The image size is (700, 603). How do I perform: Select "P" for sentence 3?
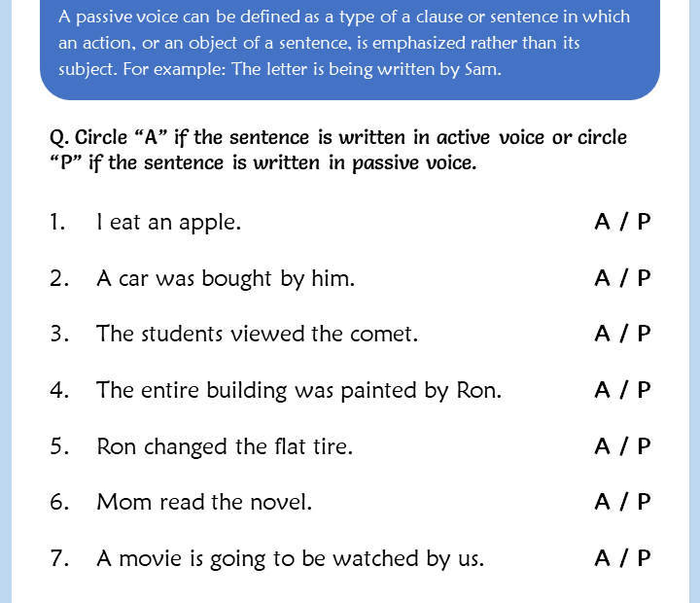(x=643, y=335)
